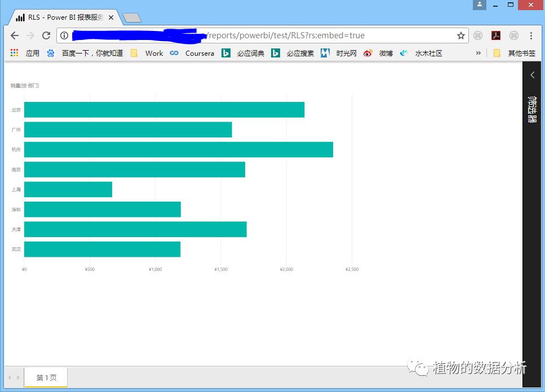Click the Adobe Acrobat extension icon
This screenshot has width=545, height=392.
click(496, 35)
